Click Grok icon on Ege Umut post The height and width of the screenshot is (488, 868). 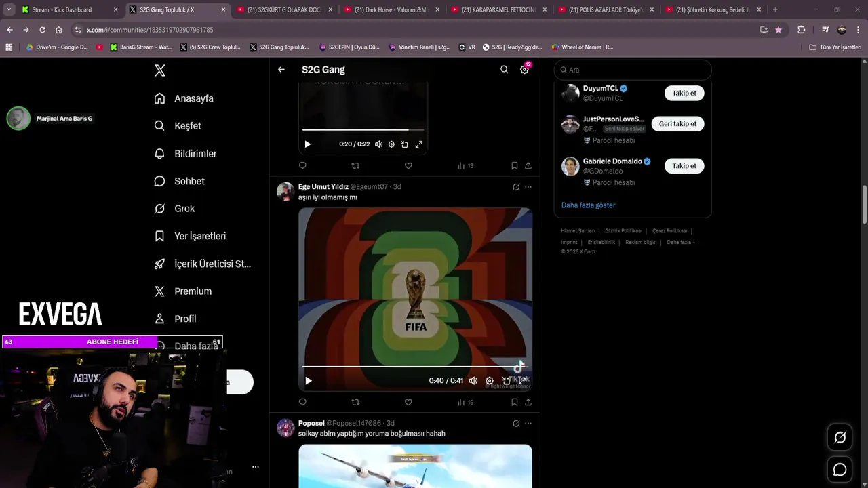tap(516, 187)
